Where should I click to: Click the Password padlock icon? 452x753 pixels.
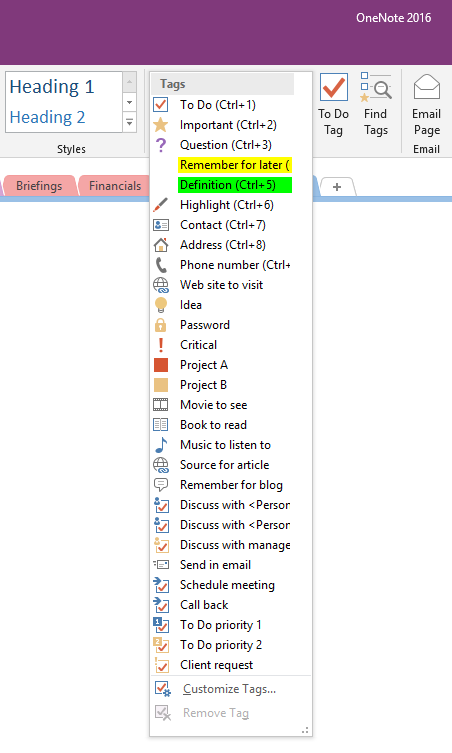pyautogui.click(x=160, y=325)
